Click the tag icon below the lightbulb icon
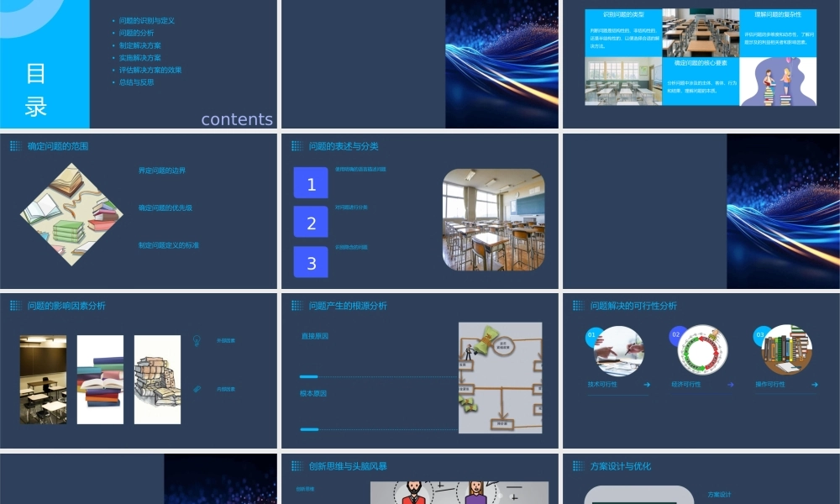This screenshot has height=504, width=840. 197,389
